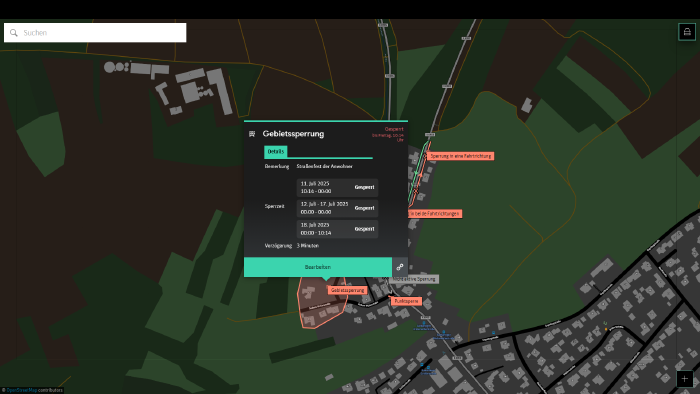Click the 3 Minuten Verzögerung value
700x394 pixels.
point(308,246)
